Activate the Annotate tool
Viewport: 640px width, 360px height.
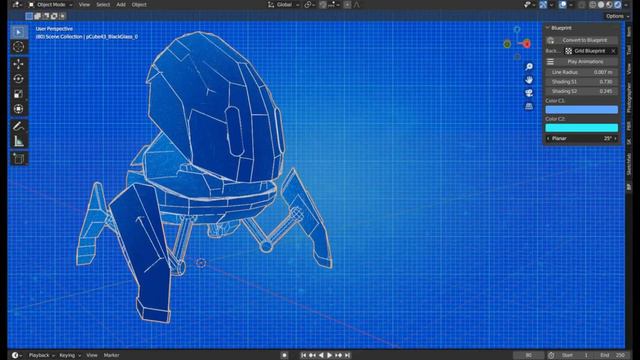(x=18, y=126)
